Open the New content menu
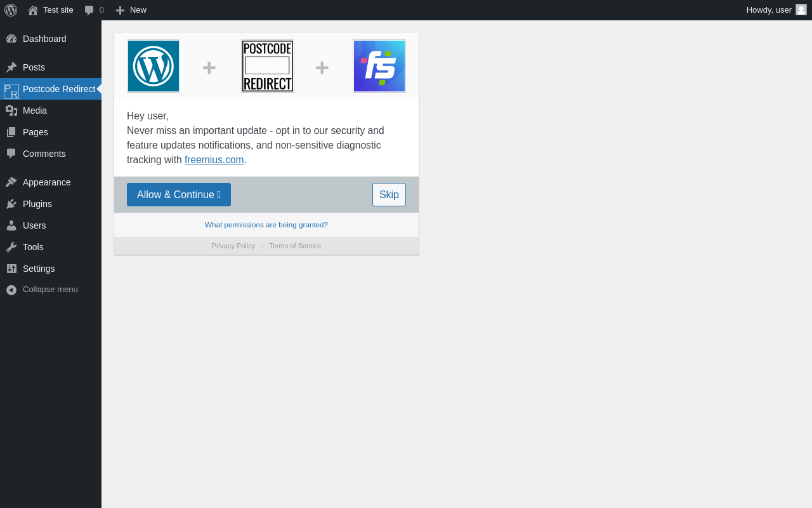 tap(131, 10)
